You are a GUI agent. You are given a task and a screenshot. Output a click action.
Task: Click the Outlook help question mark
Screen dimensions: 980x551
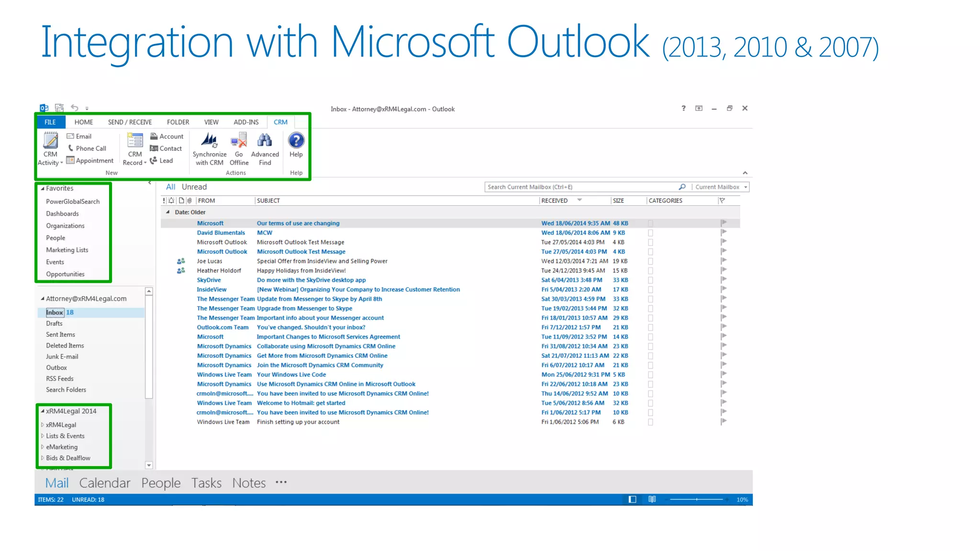click(x=683, y=109)
